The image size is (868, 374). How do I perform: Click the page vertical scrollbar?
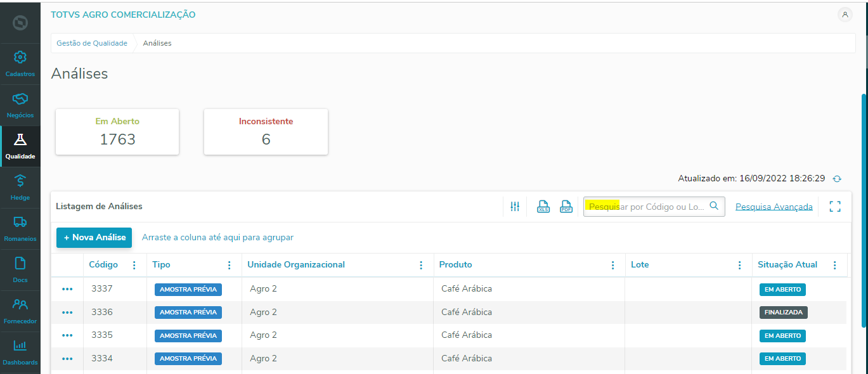[864, 209]
